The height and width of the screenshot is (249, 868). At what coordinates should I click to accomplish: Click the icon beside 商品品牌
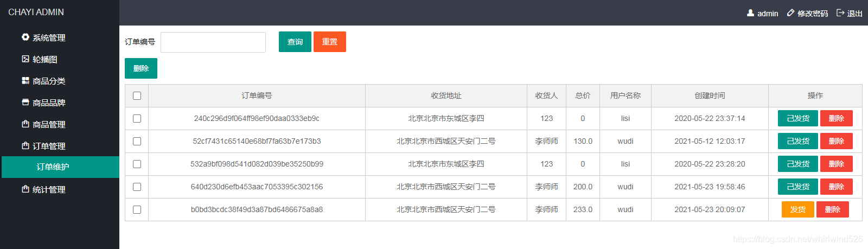25,102
